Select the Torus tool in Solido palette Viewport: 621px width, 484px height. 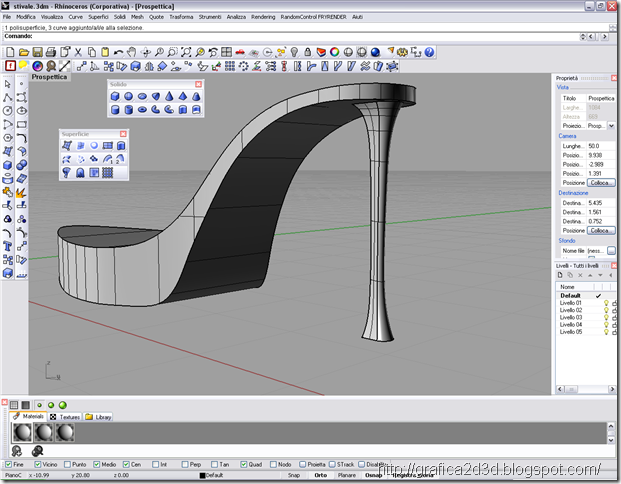(142, 110)
